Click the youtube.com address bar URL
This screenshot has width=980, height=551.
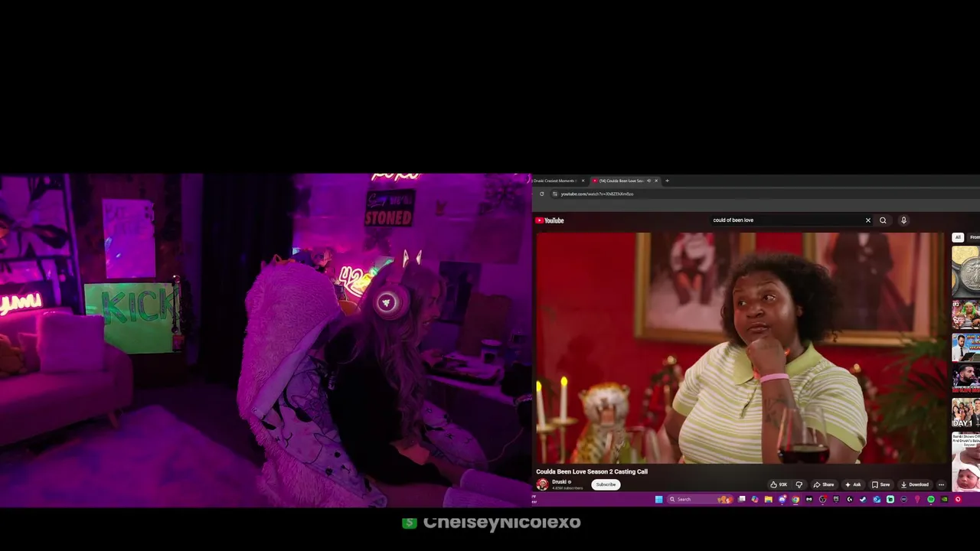(x=597, y=194)
